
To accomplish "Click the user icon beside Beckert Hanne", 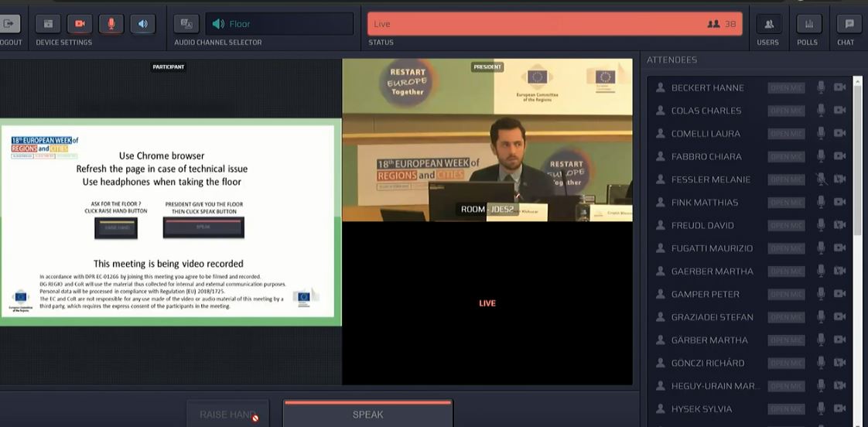I will tap(660, 87).
